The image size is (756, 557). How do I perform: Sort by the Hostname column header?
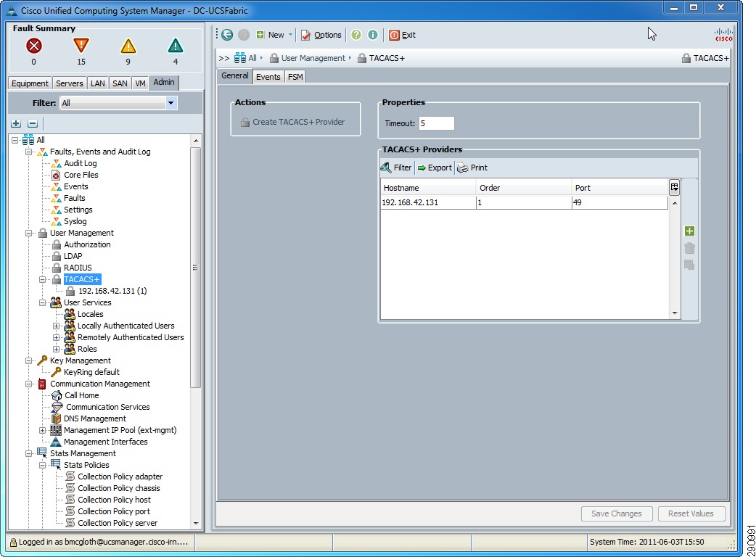428,188
